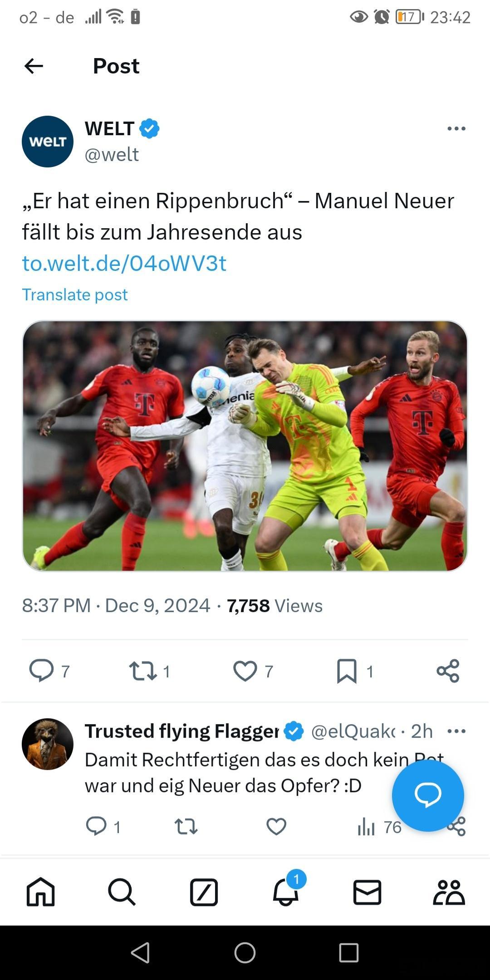Share the WELT post
This screenshot has height=980, width=490.
[x=448, y=671]
